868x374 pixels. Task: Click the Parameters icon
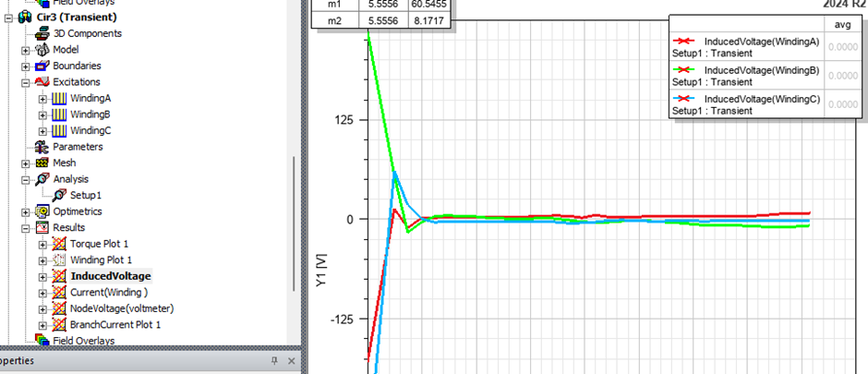tap(42, 147)
